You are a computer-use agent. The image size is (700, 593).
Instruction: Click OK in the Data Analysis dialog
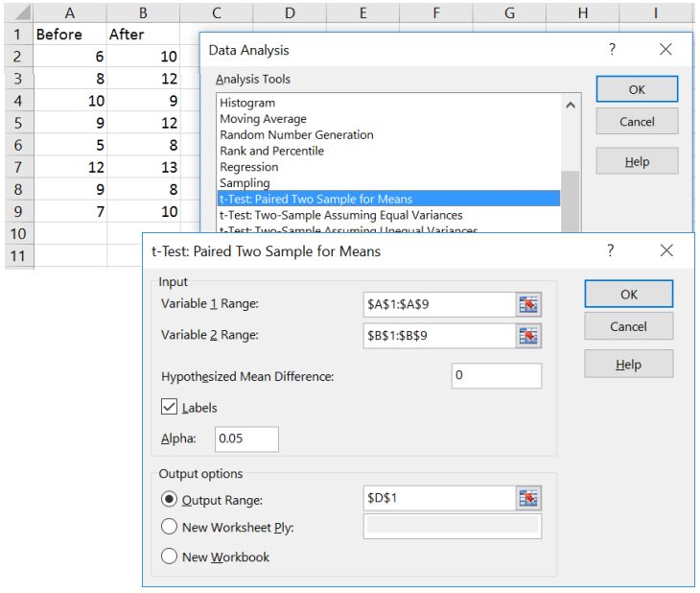(x=637, y=89)
